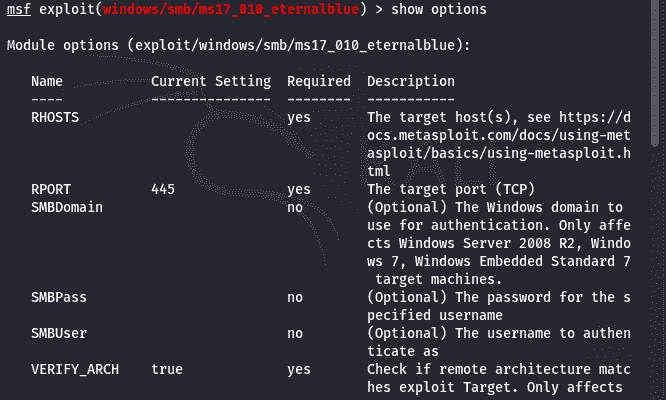Viewport: 666px width, 400px height.
Task: Click the VERIFY_ARCH 'true' setting value
Action: pos(167,369)
